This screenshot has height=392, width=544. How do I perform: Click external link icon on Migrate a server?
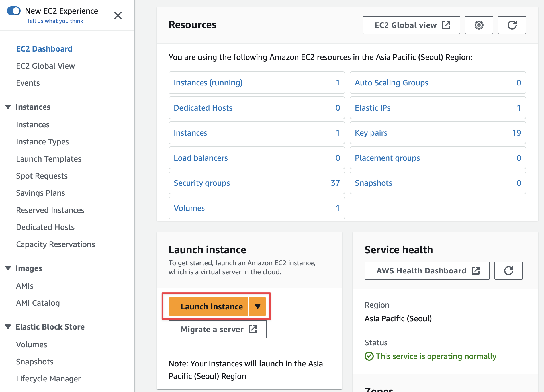(253, 329)
